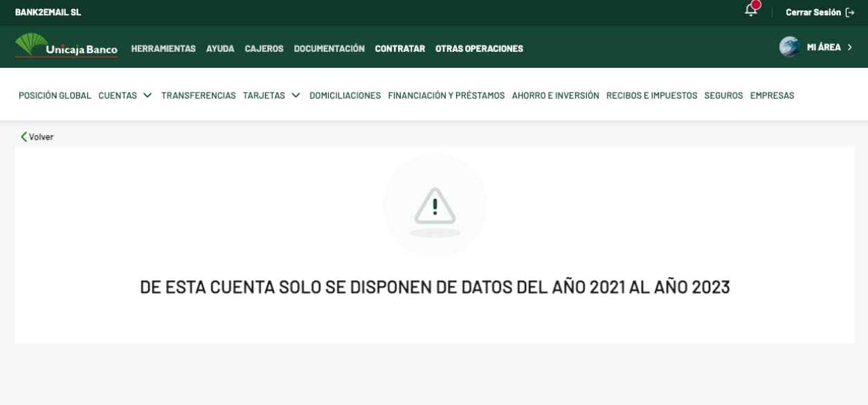Click the Mi Área label

pos(824,47)
